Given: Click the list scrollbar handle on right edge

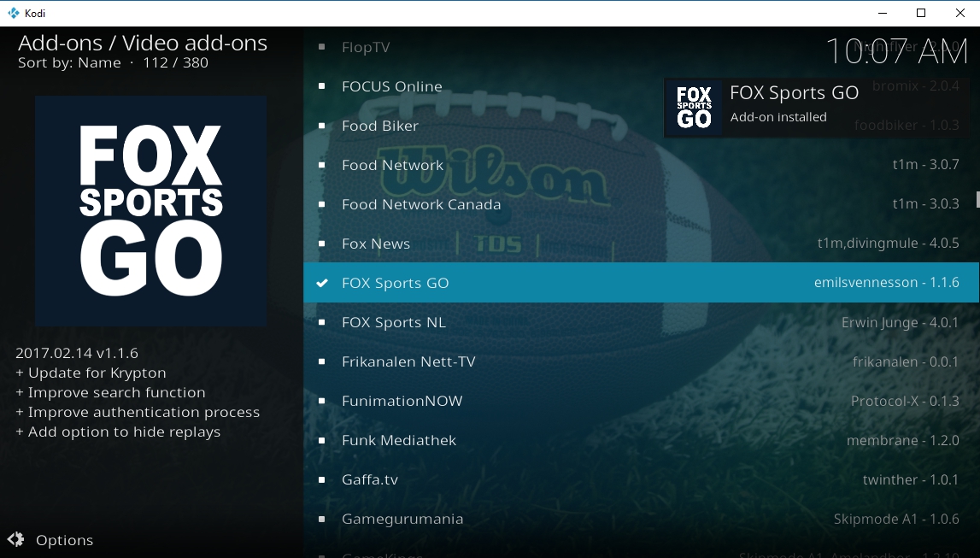Looking at the screenshot, I should [977, 199].
